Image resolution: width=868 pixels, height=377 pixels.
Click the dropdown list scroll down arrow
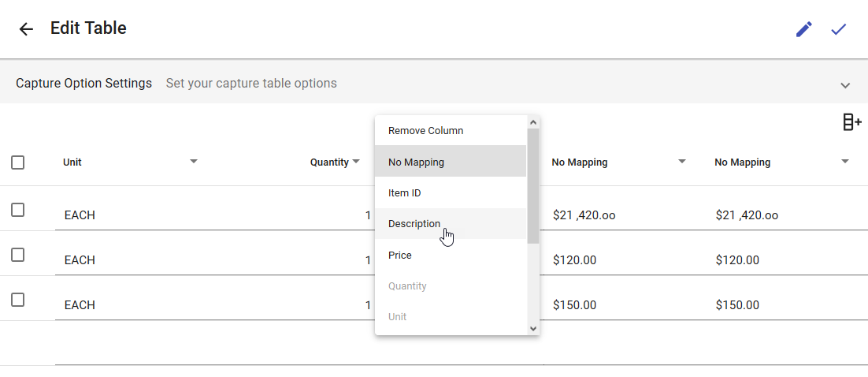tap(533, 328)
